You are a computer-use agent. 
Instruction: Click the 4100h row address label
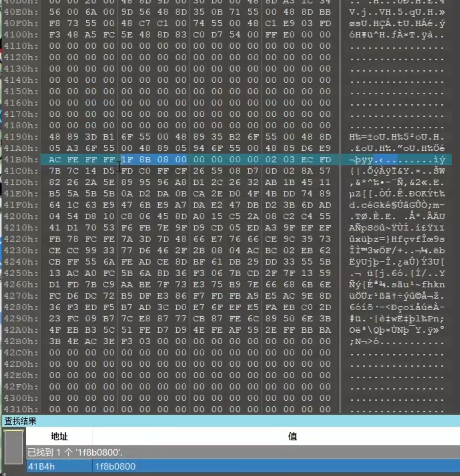[22, 35]
